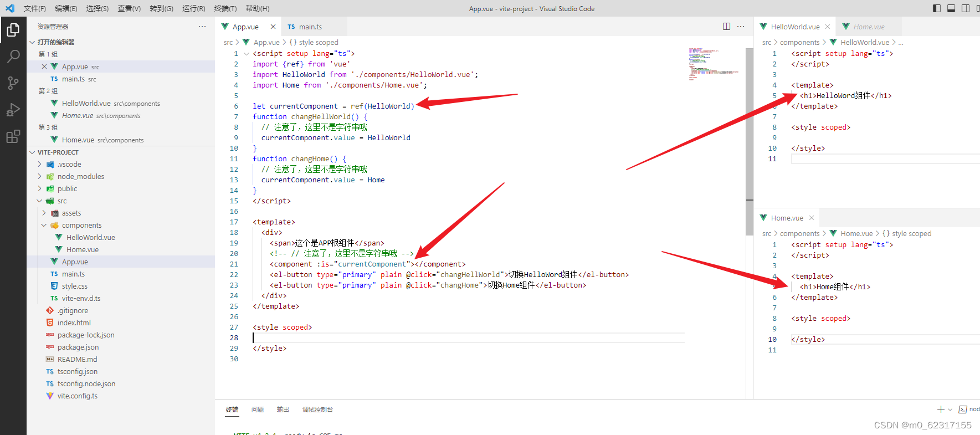This screenshot has width=980, height=435.
Task: Open the Search view in activity bar
Action: tap(13, 57)
